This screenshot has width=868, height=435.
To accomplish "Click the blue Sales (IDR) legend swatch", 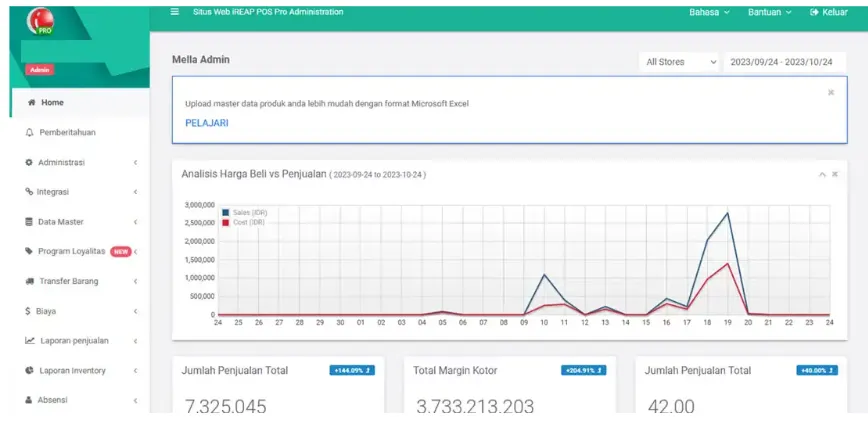I will tap(225, 213).
